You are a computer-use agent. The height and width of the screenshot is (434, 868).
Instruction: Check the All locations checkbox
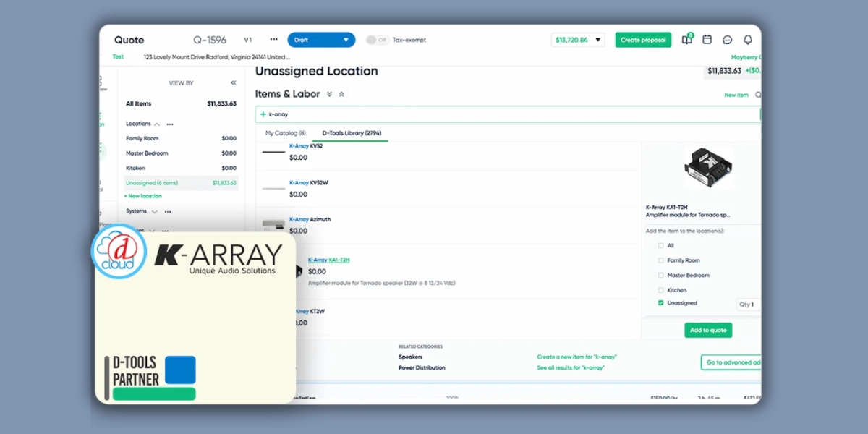(660, 246)
